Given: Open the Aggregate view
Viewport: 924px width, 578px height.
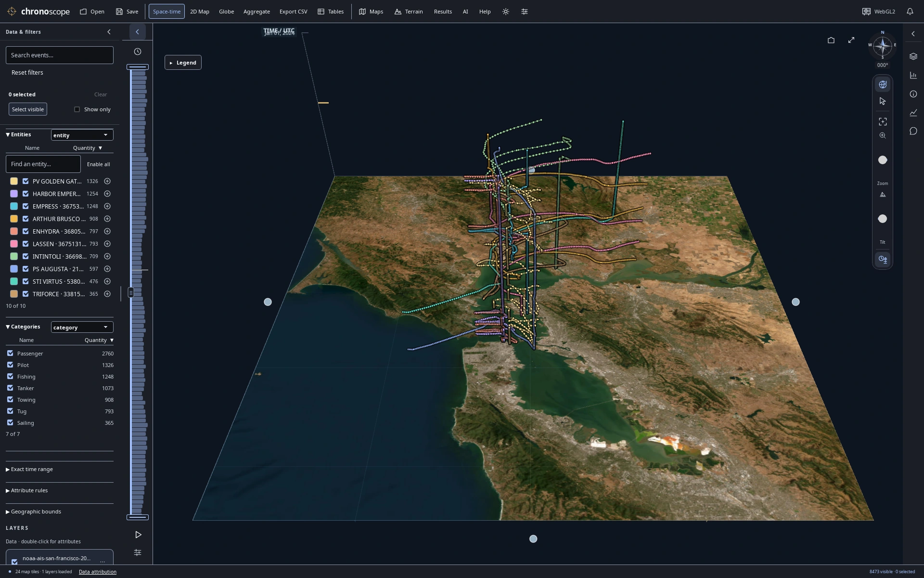Looking at the screenshot, I should tap(257, 12).
